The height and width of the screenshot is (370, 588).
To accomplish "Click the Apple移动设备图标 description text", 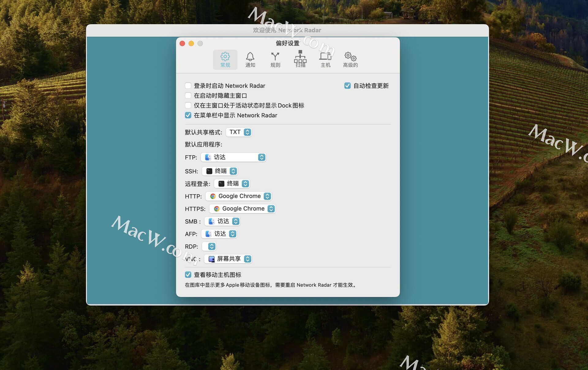I will pos(270,285).
